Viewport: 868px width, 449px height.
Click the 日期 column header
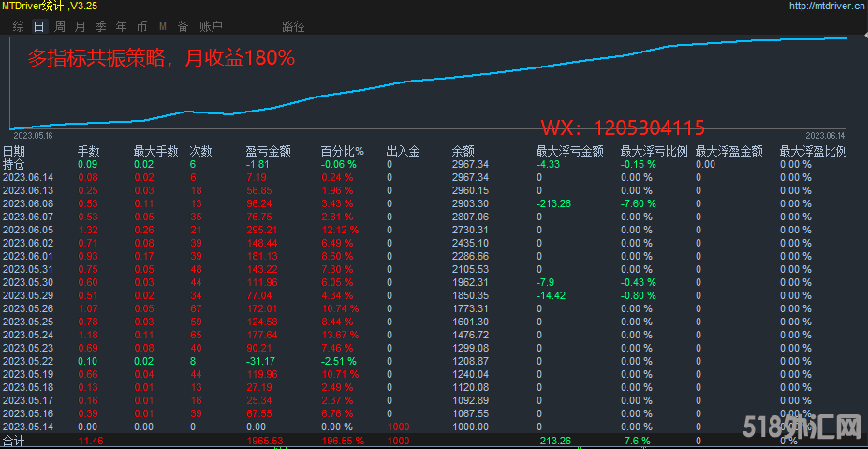click(14, 151)
